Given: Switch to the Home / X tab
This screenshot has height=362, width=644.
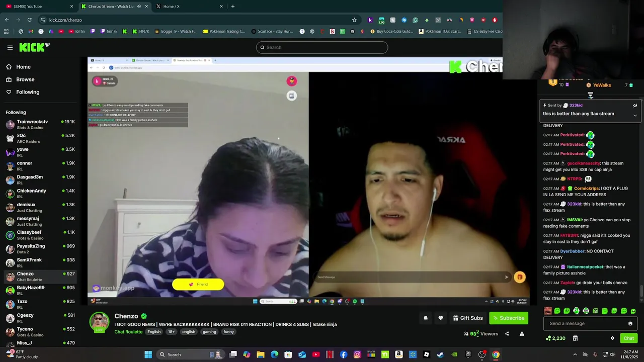Looking at the screenshot, I should (x=189, y=7).
